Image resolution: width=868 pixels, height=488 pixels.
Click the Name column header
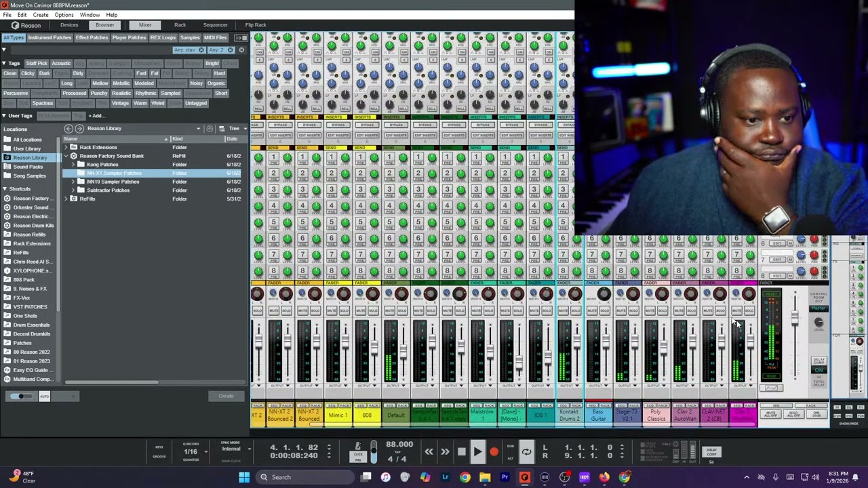[115, 139]
